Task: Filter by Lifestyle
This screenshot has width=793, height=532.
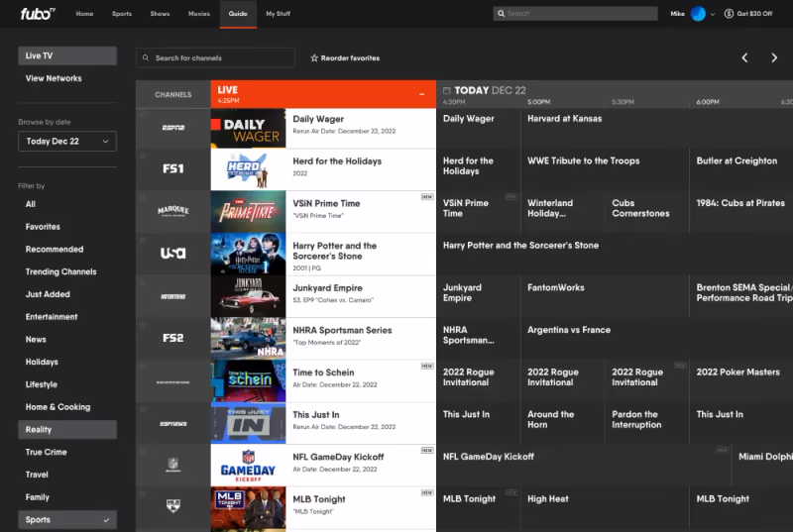Action: (x=42, y=384)
